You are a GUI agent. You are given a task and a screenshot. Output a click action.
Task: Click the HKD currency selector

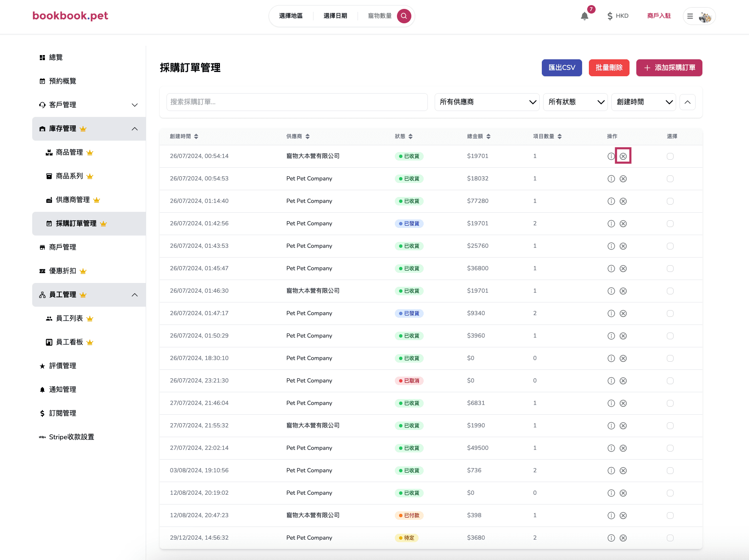618,16
